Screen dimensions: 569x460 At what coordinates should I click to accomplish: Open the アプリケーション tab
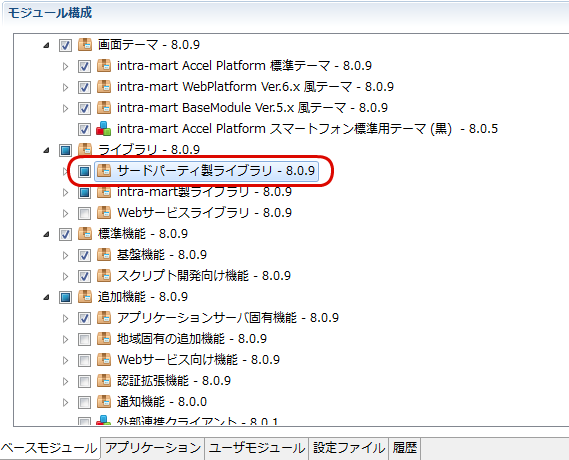click(153, 448)
